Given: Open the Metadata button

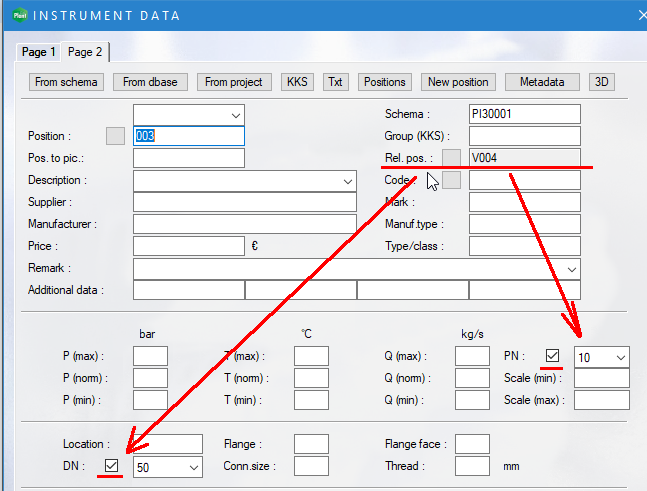Looking at the screenshot, I should tap(542, 82).
